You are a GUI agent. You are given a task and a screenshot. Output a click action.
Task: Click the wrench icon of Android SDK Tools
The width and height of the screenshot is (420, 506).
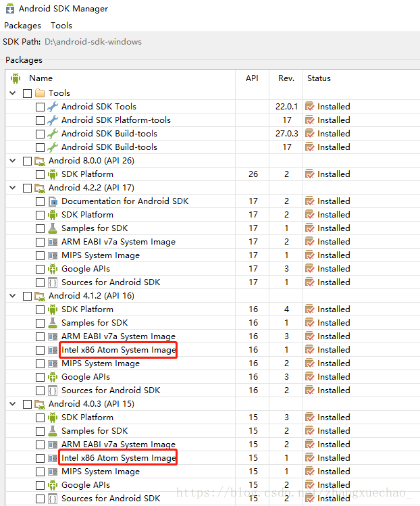click(x=53, y=107)
